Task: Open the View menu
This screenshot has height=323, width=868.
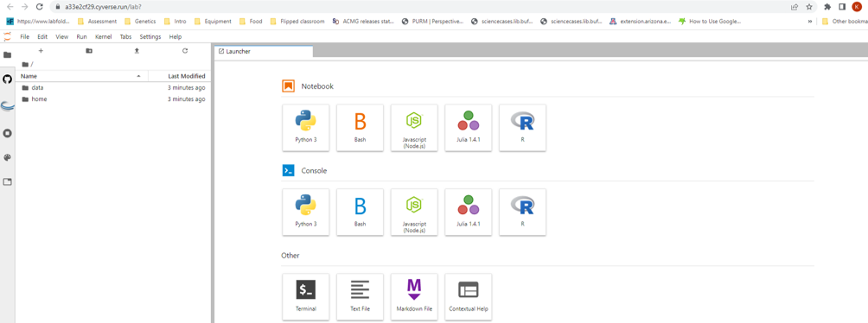Action: pyautogui.click(x=62, y=37)
